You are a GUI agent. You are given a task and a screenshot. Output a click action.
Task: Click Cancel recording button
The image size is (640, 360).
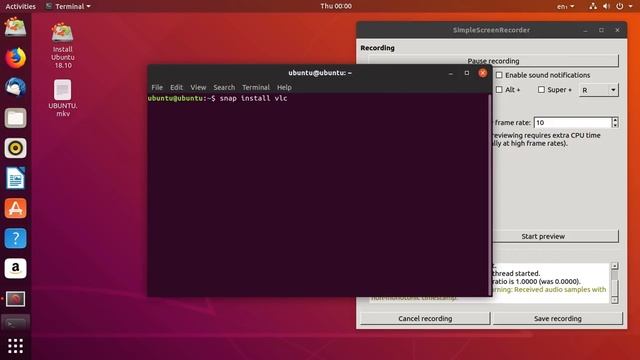pos(425,318)
